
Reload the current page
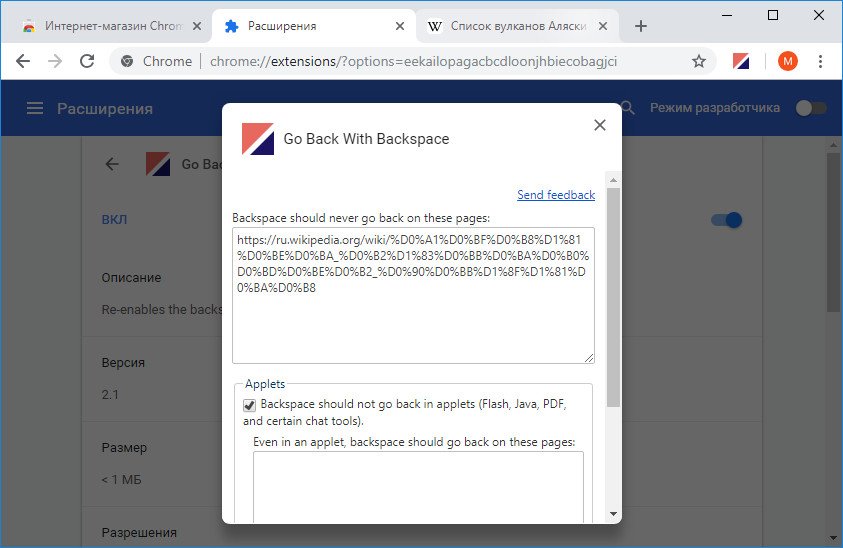[x=87, y=61]
